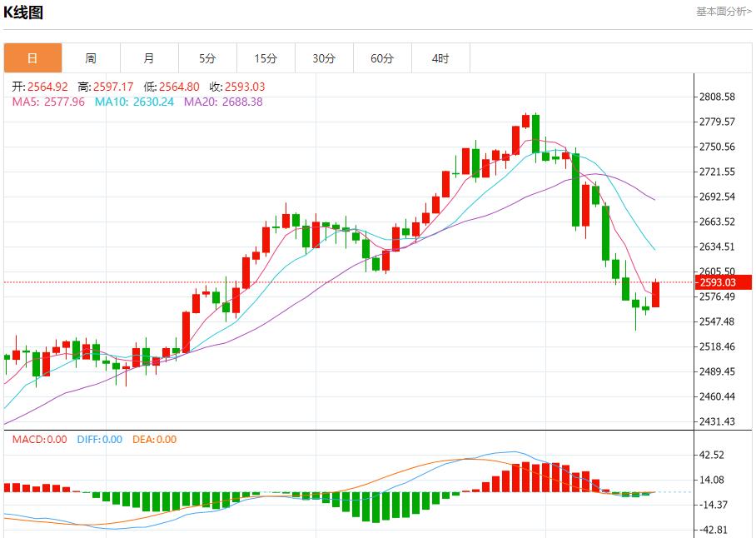
Task: Open the 基本面分析 link
Action: pos(723,11)
